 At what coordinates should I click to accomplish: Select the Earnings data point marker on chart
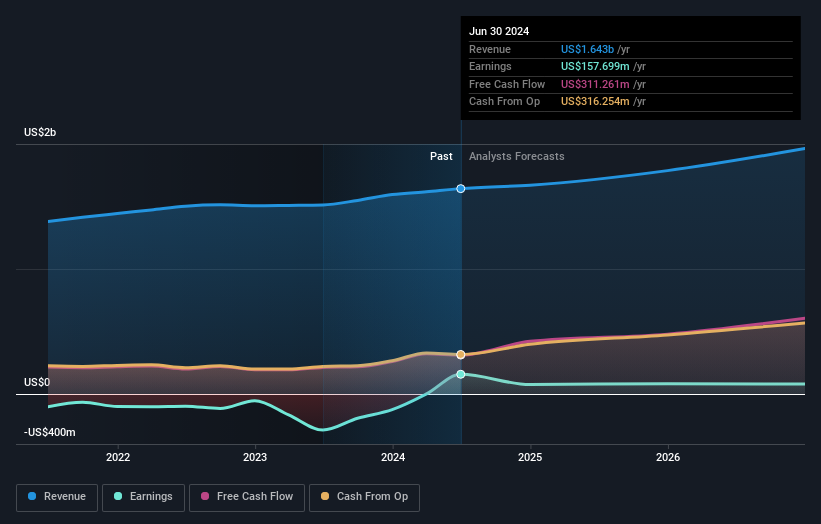461,374
